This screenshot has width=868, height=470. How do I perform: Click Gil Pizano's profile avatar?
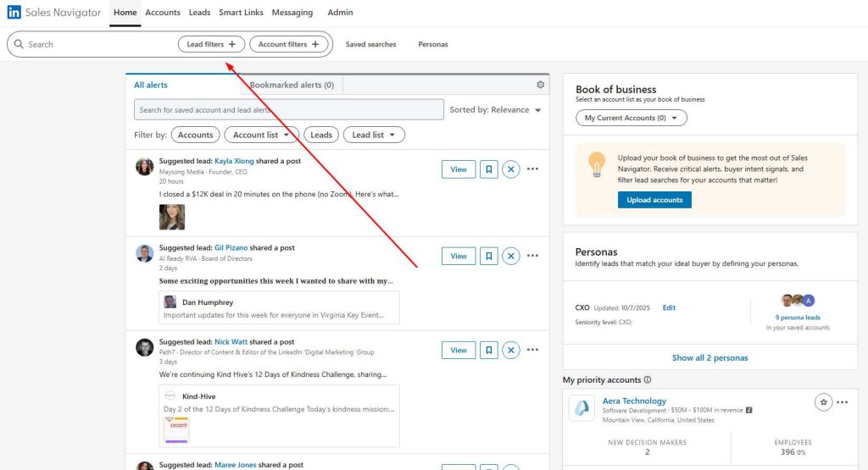[x=144, y=253]
